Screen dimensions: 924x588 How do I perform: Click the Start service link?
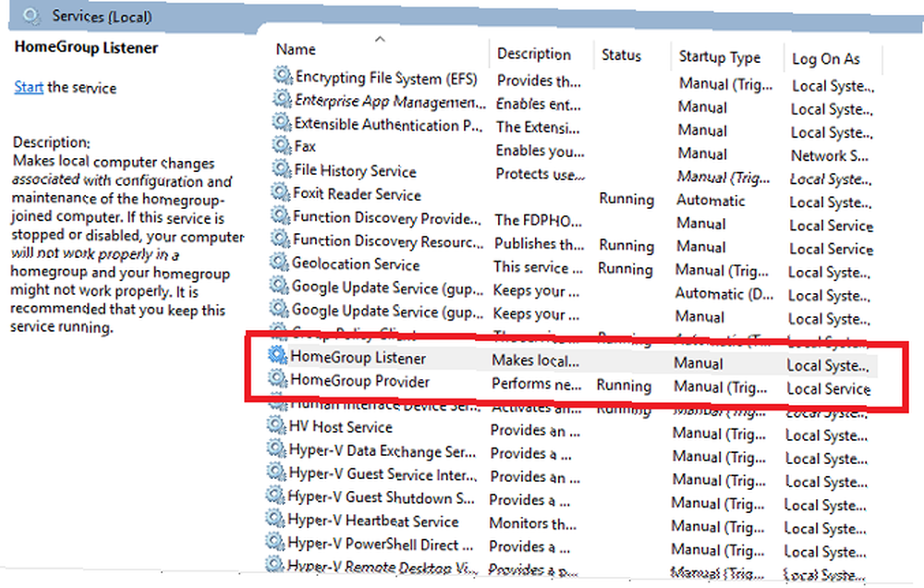pos(29,87)
